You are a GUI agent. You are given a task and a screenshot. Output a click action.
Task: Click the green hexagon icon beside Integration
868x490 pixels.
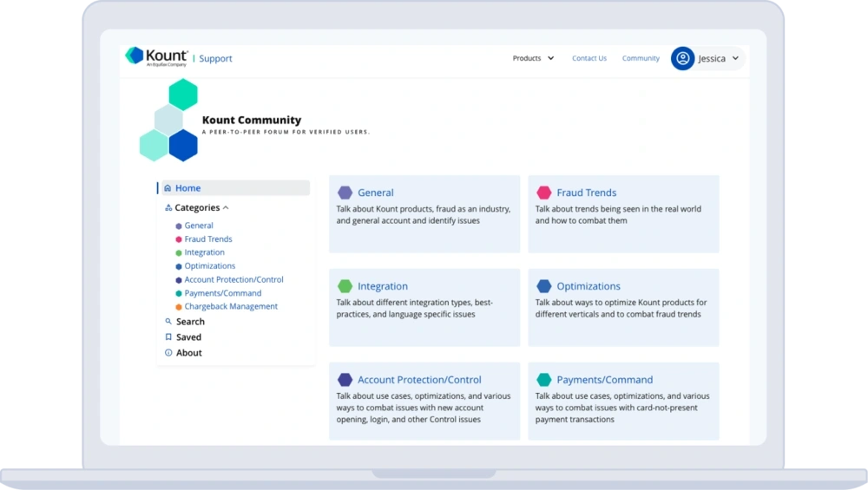pyautogui.click(x=345, y=286)
